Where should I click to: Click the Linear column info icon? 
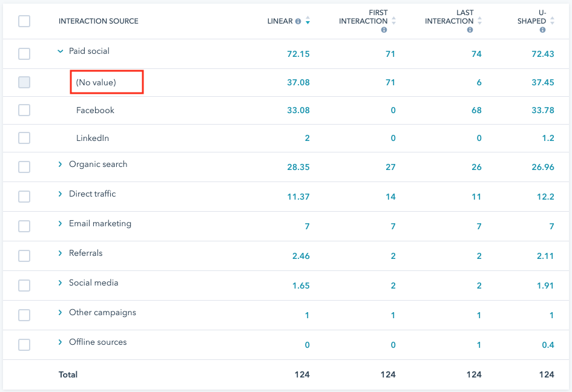(x=298, y=21)
